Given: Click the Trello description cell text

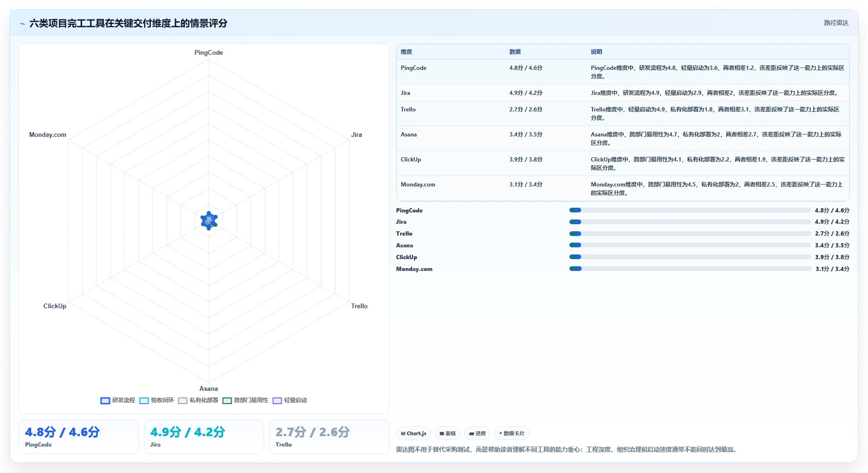Looking at the screenshot, I should (715, 114).
